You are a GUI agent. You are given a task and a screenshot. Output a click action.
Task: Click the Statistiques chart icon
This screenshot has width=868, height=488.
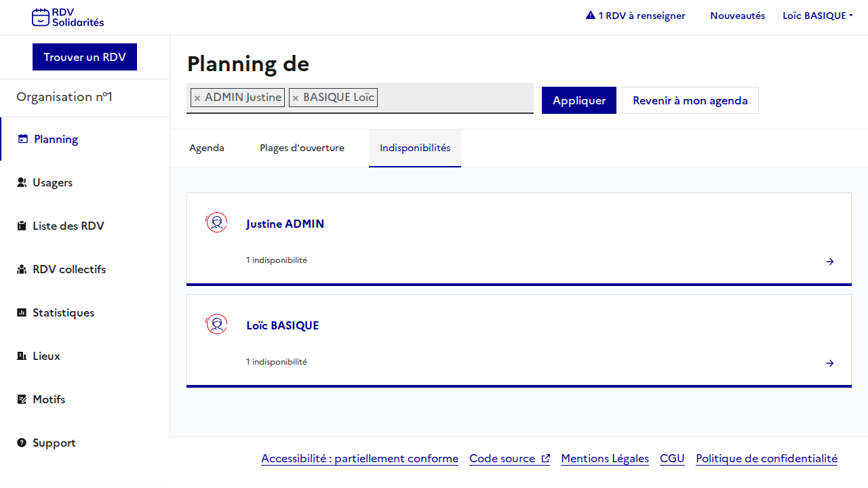point(22,312)
